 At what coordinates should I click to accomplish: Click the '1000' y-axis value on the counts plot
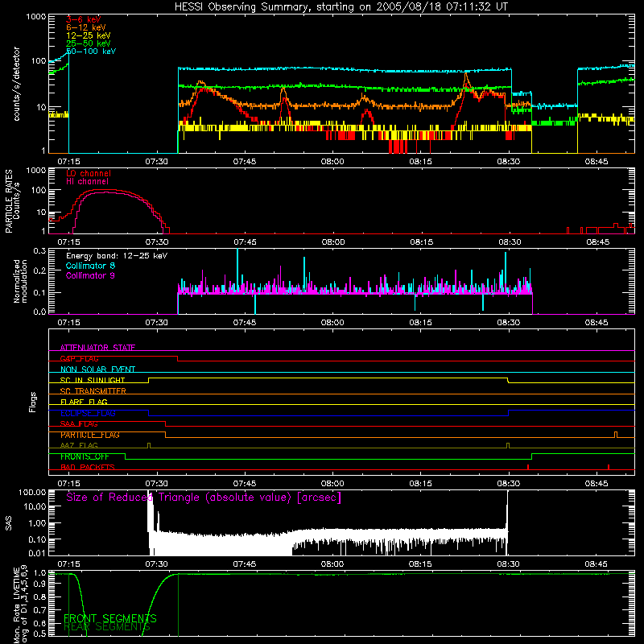[x=35, y=17]
